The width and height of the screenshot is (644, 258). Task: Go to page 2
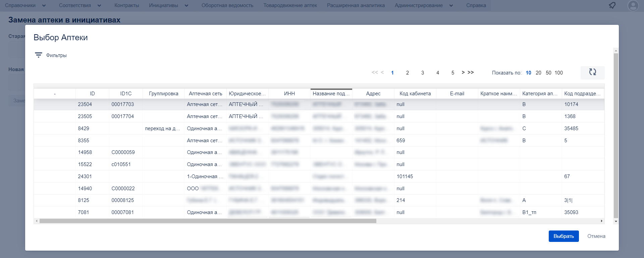(408, 73)
